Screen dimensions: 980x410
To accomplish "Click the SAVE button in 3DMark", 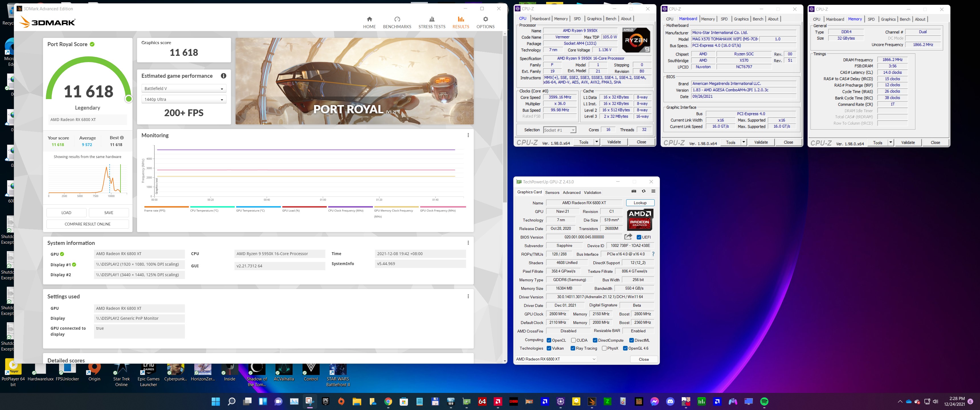I will [x=109, y=213].
